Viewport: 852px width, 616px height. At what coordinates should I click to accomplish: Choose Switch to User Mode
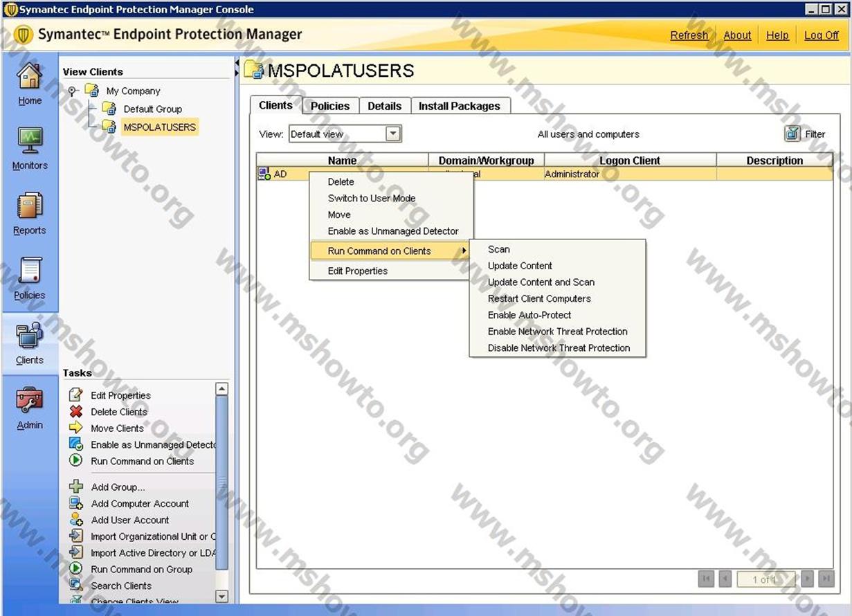coord(391,198)
